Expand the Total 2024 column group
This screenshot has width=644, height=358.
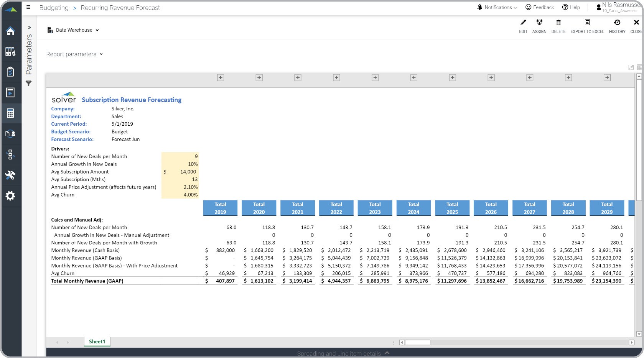pos(413,78)
